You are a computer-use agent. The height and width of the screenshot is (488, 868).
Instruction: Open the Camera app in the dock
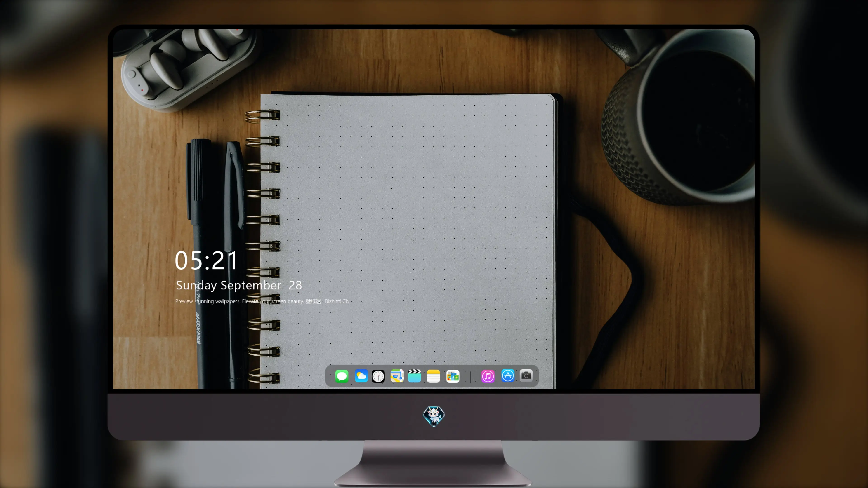point(526,375)
